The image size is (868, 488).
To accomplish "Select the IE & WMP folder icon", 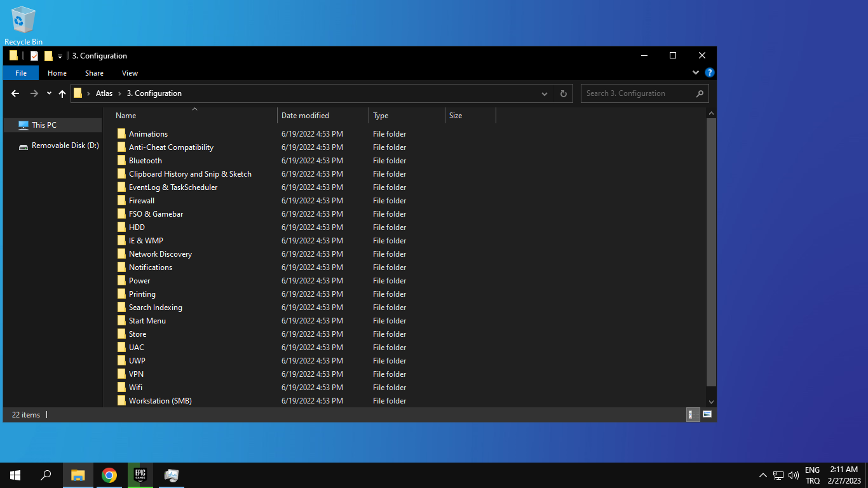I will pos(122,241).
